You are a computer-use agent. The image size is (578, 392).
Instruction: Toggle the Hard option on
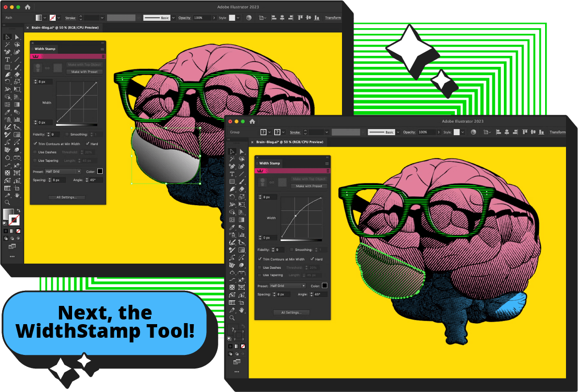coord(312,259)
